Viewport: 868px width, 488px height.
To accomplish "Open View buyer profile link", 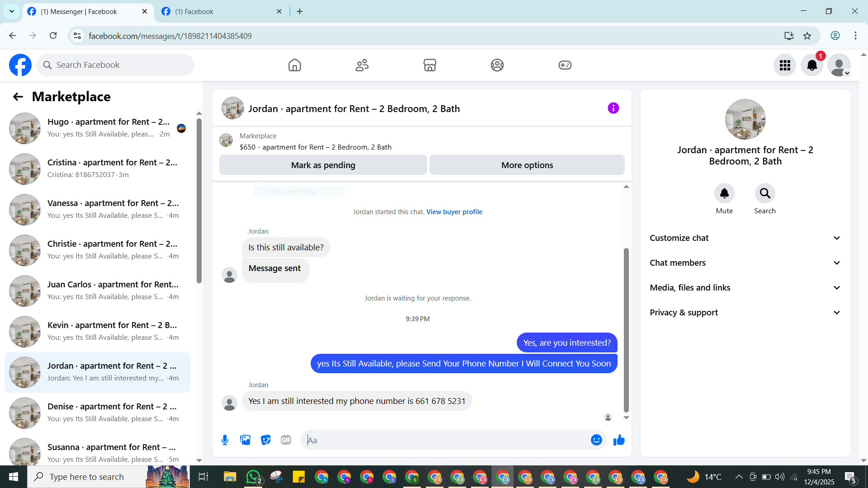I will (x=454, y=212).
